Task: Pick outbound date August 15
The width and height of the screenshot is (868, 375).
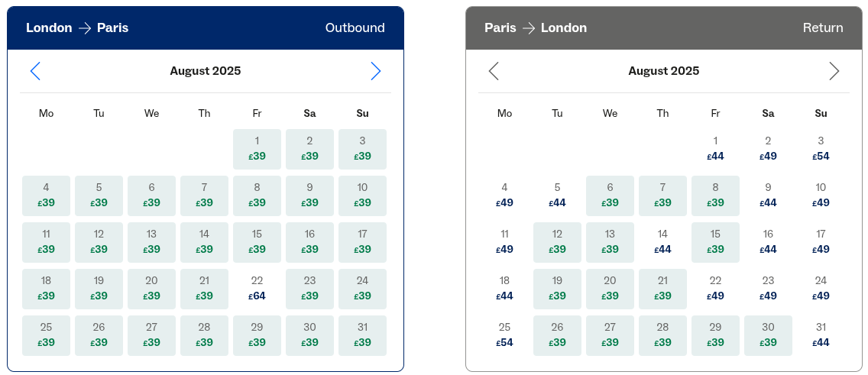Action: (x=257, y=242)
